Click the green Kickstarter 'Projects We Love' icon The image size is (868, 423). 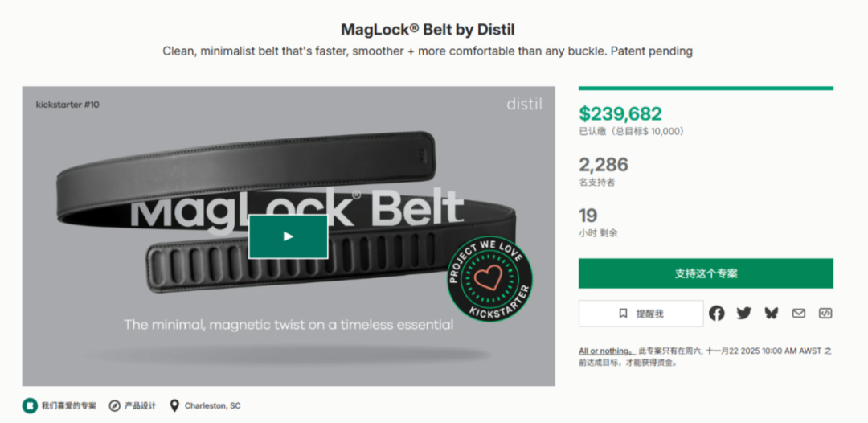tap(30, 405)
